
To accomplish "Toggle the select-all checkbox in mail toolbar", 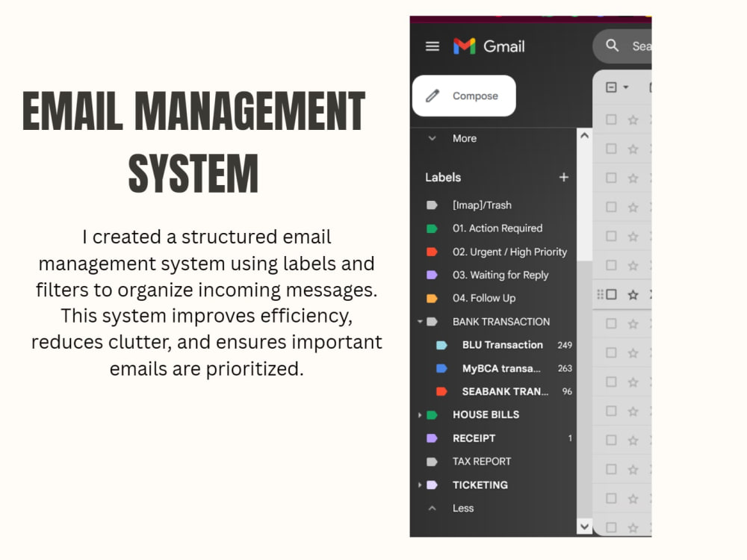I will point(611,87).
